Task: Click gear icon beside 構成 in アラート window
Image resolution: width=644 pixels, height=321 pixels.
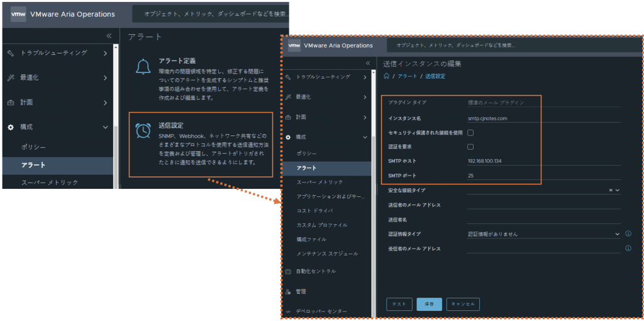Action: pos(11,127)
